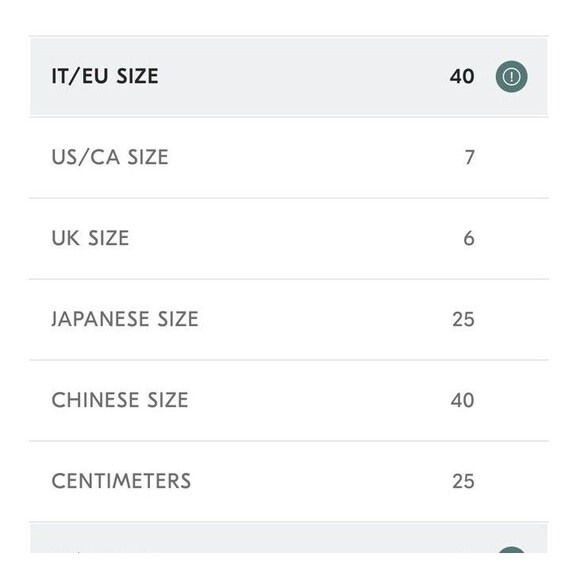Click the CHINESE SIZE label text
This screenshot has width=580, height=580.
pos(120,400)
